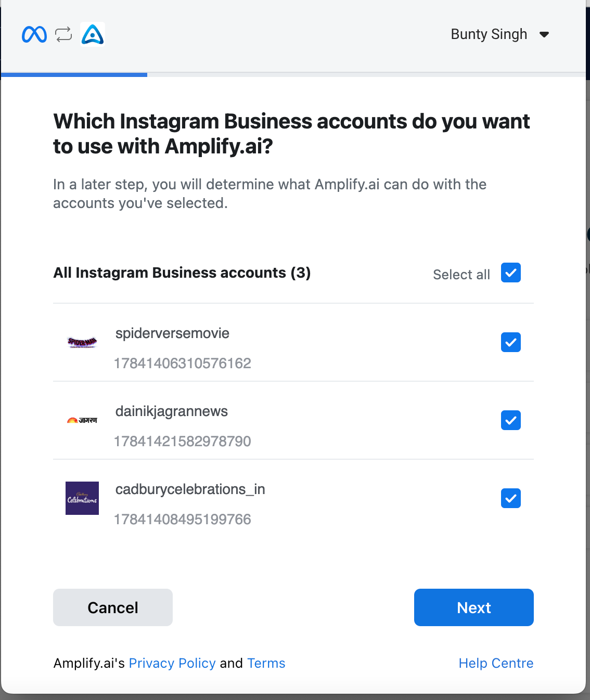Click the blue progress bar at top
This screenshot has height=700, width=590.
pyautogui.click(x=74, y=75)
